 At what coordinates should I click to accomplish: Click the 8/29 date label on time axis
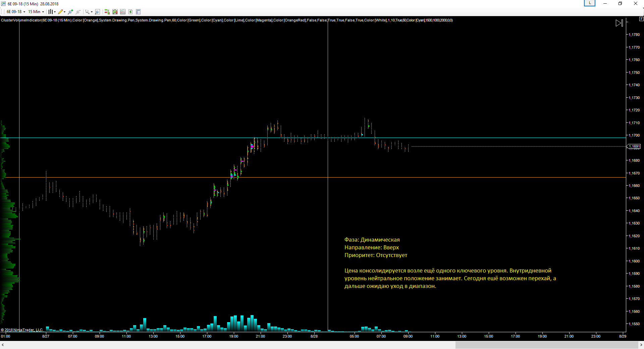[623, 336]
